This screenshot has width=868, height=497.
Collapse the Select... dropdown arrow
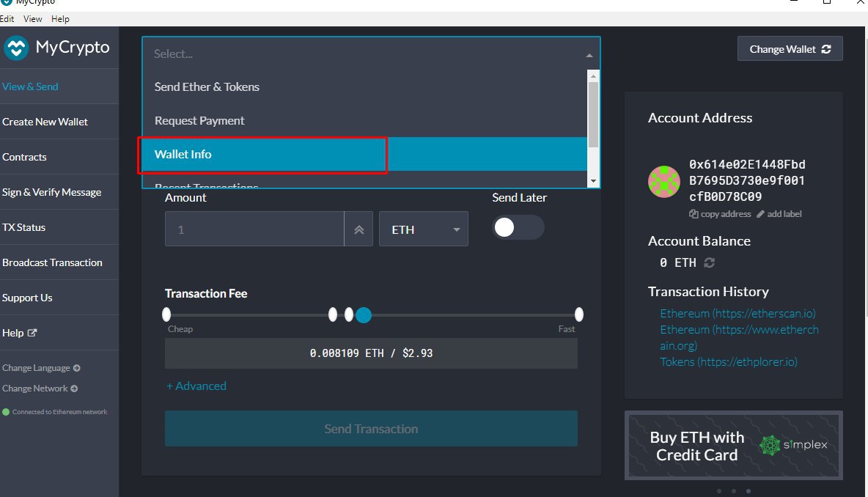pos(589,56)
